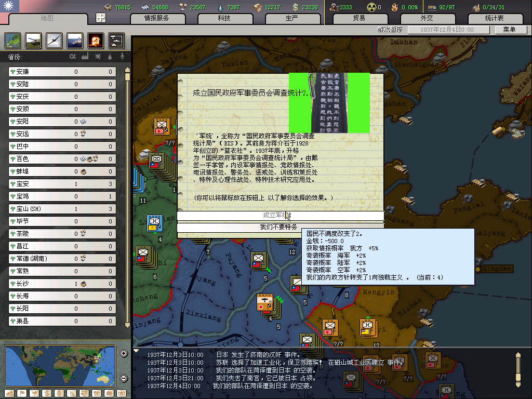Zoom in the minimap with the plus button

pos(124,353)
